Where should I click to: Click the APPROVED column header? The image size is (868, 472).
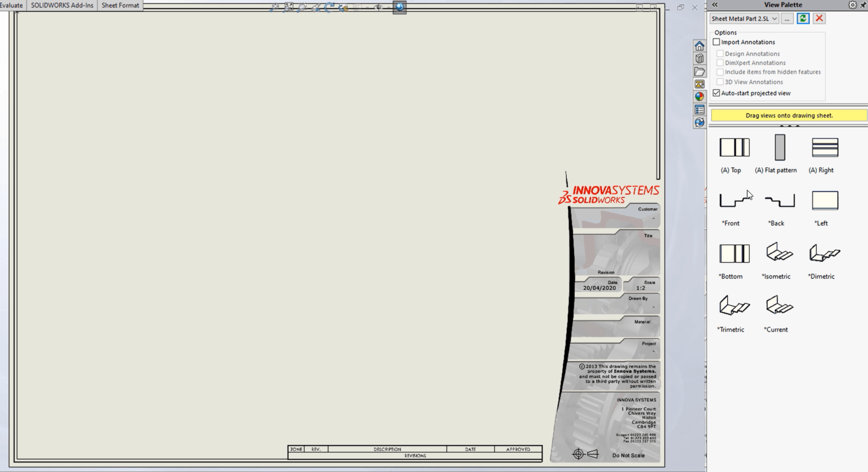[518, 449]
